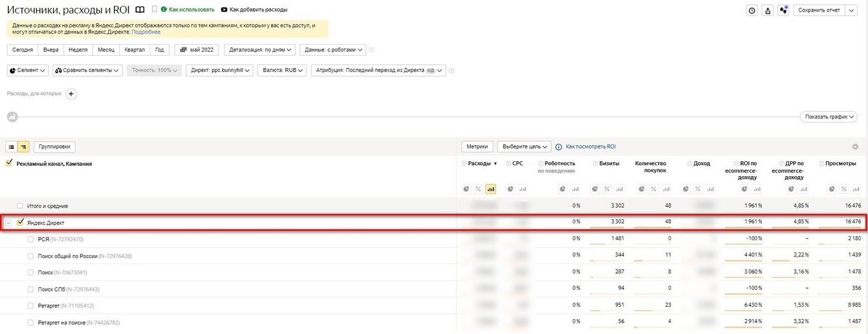The image size is (868, 334).
Task: Switch to flat list view icon
Action: (x=12, y=147)
